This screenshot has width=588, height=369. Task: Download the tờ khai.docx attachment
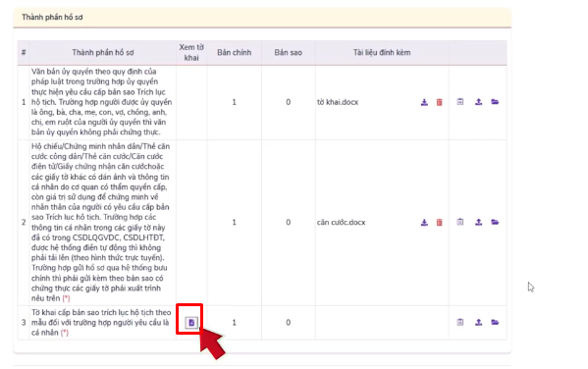424,102
